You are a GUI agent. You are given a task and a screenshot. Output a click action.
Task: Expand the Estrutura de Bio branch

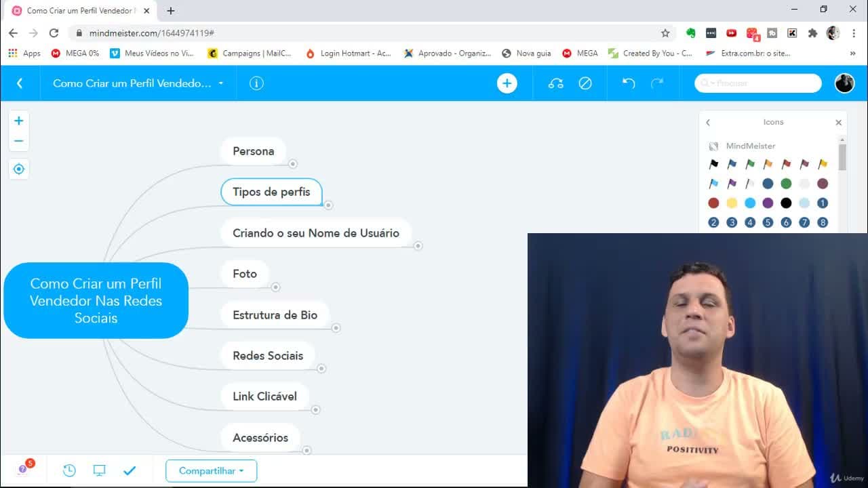click(x=336, y=327)
